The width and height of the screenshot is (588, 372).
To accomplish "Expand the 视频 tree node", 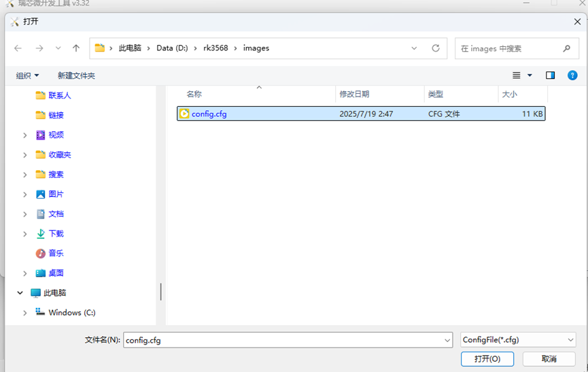I will [x=24, y=135].
